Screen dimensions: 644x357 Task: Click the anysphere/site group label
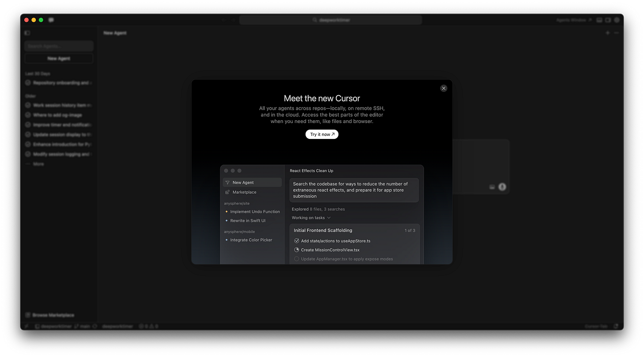point(237,203)
